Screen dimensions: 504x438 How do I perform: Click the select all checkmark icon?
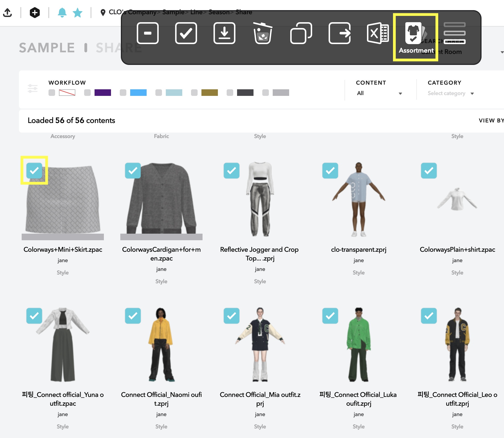tap(186, 33)
